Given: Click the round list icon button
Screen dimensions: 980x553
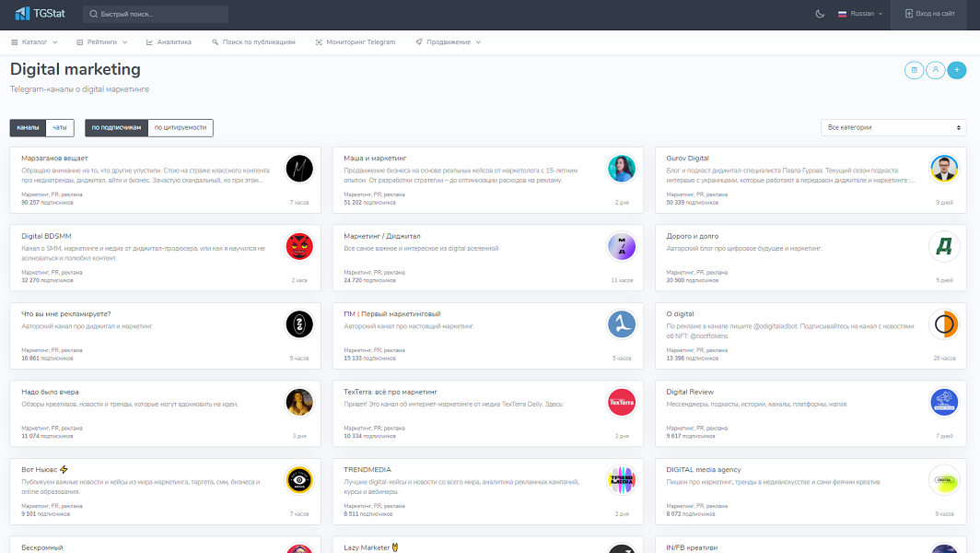Looking at the screenshot, I should [914, 70].
